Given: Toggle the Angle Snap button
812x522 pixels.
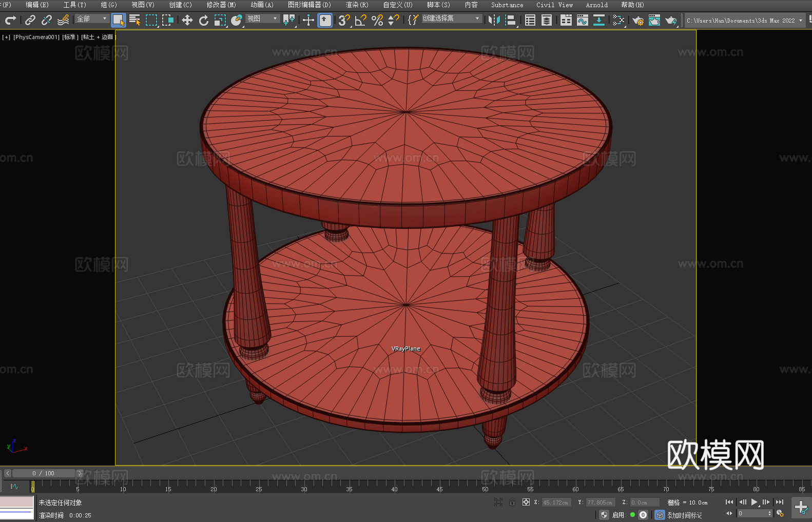Looking at the screenshot, I should [x=361, y=20].
